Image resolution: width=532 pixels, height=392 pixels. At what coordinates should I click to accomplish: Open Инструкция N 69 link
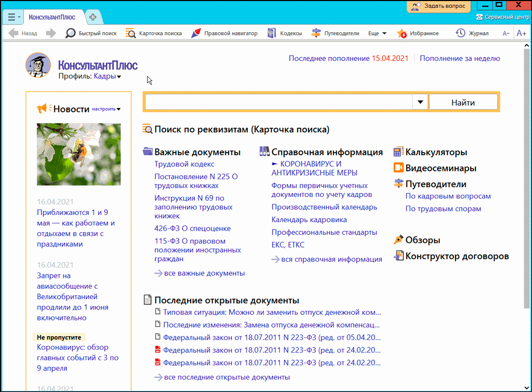tap(193, 207)
